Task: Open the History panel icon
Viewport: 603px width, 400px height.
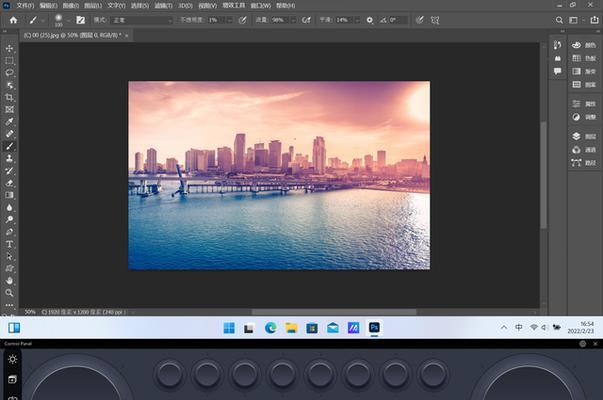Action: click(x=558, y=45)
